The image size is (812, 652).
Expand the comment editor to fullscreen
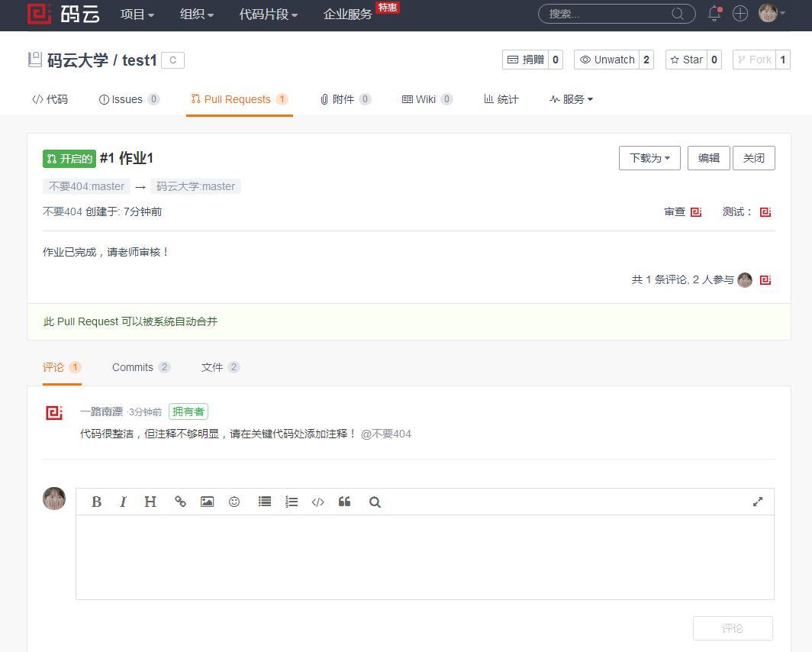pyautogui.click(x=758, y=502)
